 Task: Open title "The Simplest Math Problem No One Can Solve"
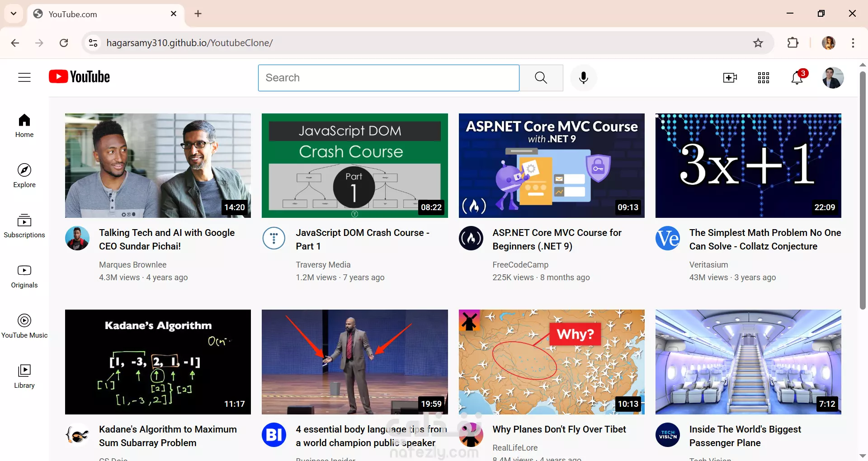(x=765, y=240)
